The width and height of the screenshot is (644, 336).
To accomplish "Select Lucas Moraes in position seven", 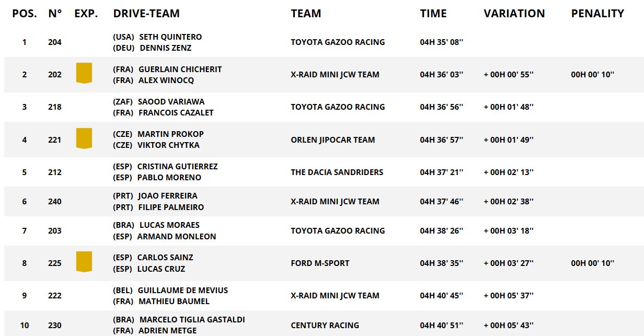I will point(169,225).
